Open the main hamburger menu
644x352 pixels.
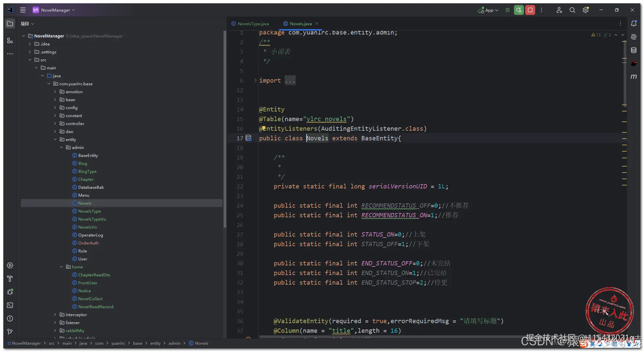coord(23,10)
